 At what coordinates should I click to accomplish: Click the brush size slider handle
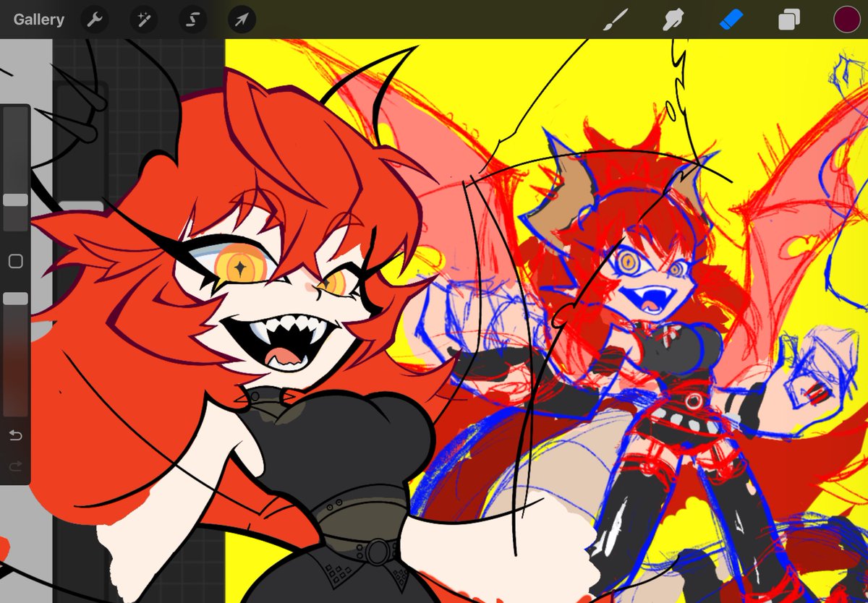[15, 200]
